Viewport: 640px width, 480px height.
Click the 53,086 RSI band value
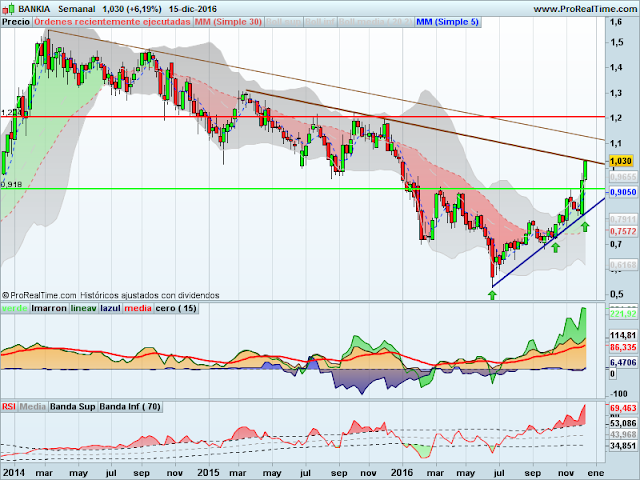click(623, 423)
